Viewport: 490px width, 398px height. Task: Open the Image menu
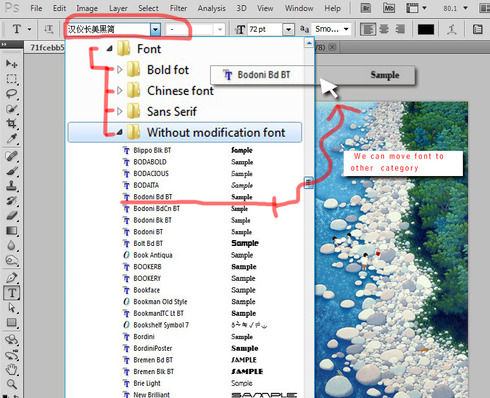[87, 8]
